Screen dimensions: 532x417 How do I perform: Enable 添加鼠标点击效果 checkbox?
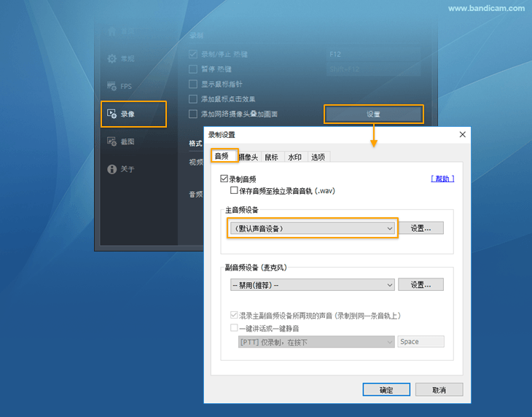click(x=193, y=99)
